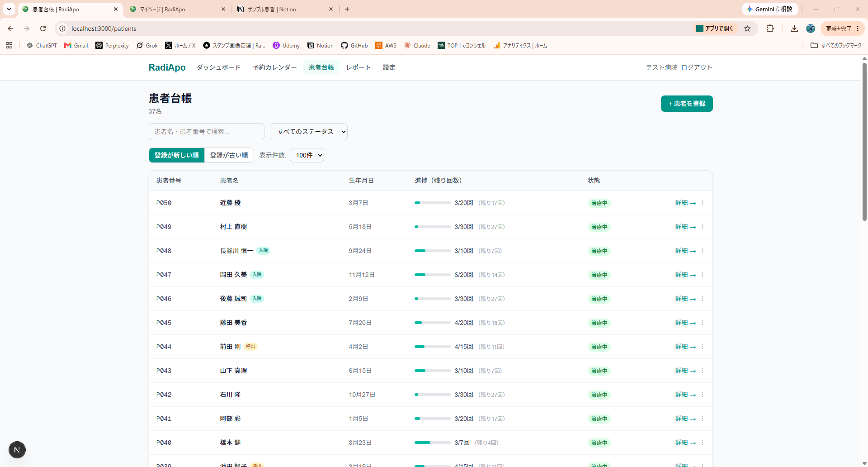Click progress bar for P047 6/20回

433,275
